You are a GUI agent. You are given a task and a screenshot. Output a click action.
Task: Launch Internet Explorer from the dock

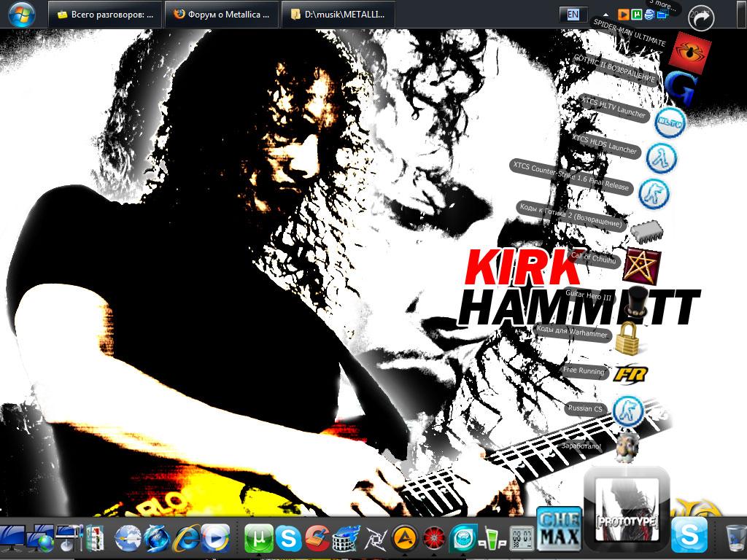click(186, 539)
